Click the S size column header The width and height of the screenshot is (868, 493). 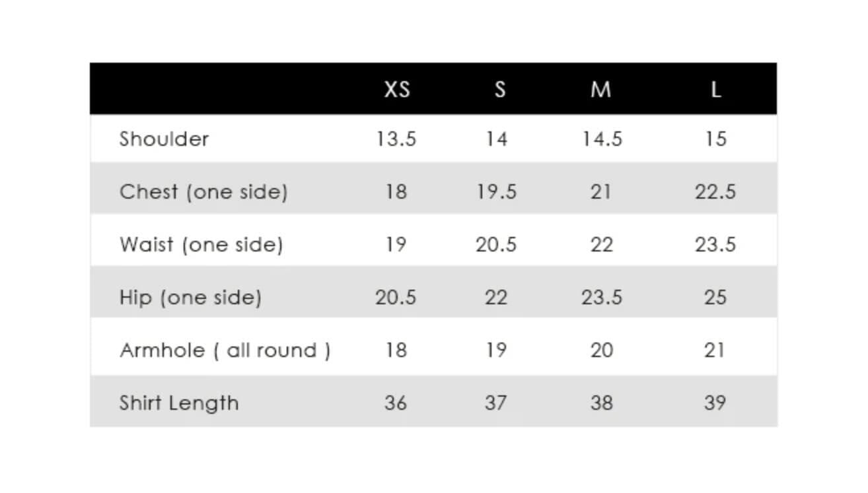(500, 89)
